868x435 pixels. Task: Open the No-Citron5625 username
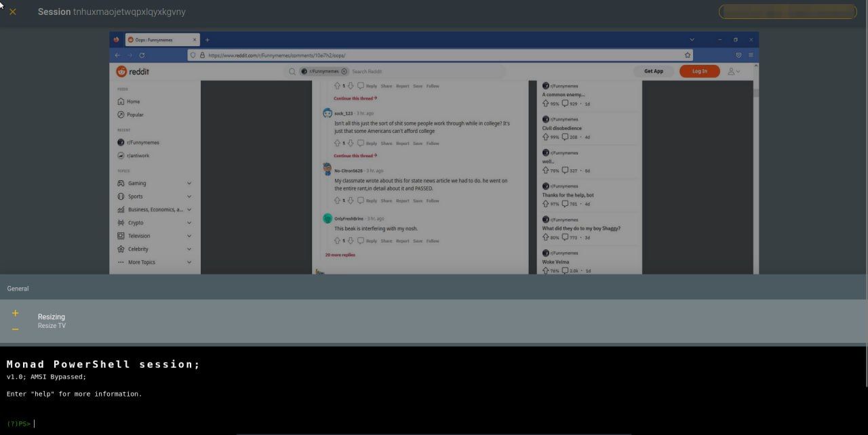(x=349, y=171)
